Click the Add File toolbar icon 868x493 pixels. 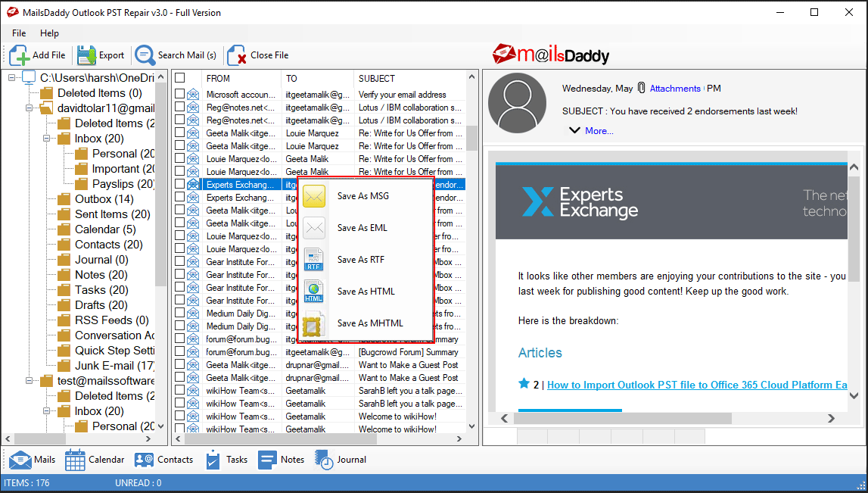click(x=19, y=55)
